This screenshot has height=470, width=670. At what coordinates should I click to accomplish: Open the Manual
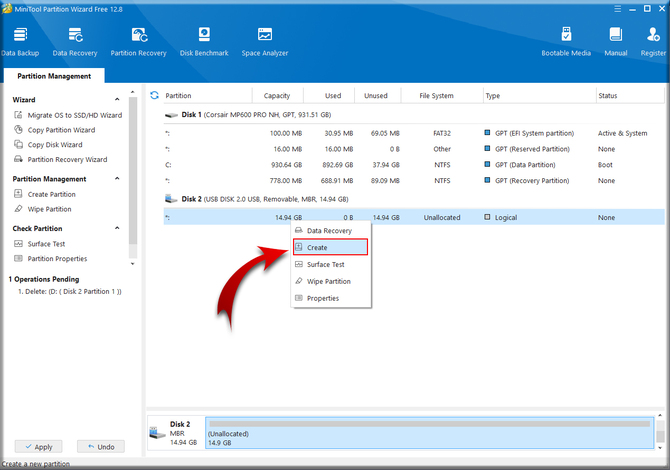click(616, 41)
